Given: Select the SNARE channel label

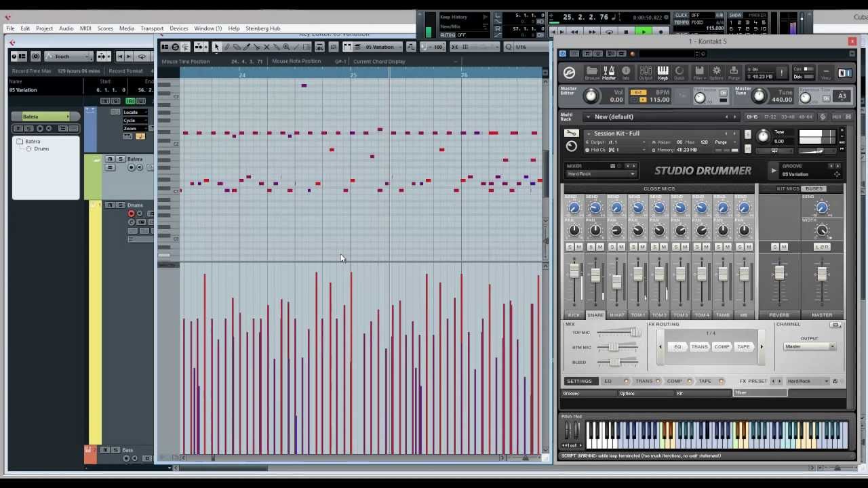Looking at the screenshot, I should [x=595, y=315].
